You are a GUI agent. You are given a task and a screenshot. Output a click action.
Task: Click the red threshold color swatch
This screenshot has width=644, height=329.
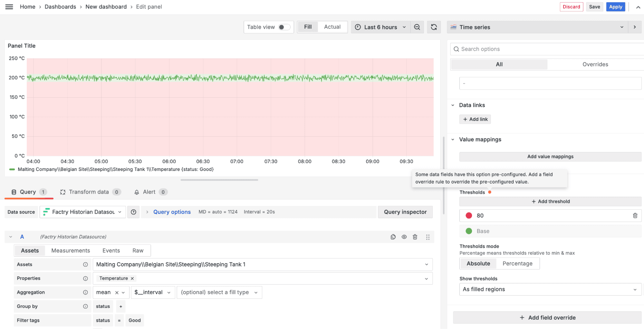point(469,215)
